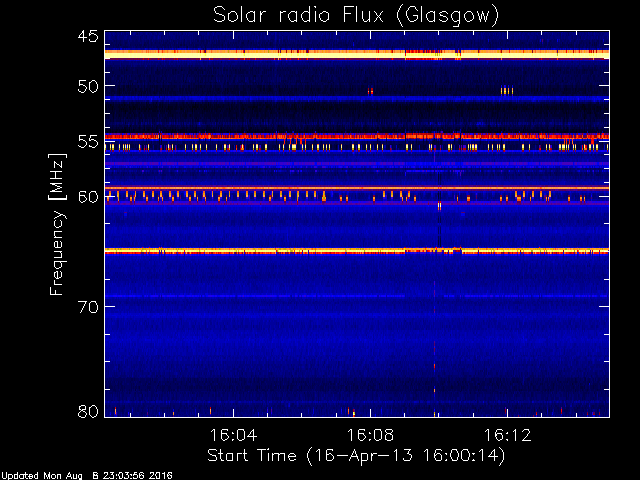Viewport: 640px width, 480px height.
Task: Select the 'Frequency [MHz]' axis label
Action: [57, 224]
